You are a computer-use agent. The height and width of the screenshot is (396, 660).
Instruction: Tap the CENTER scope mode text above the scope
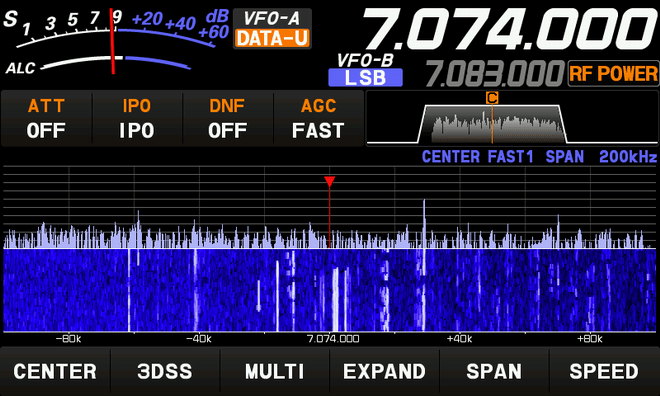451,157
